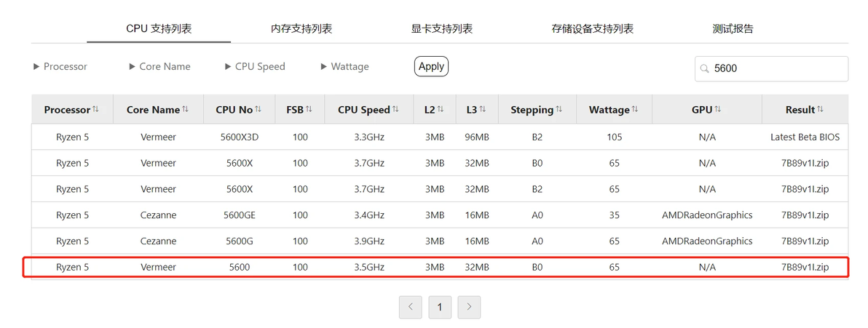The height and width of the screenshot is (328, 868).
Task: Sort table by Processor column arrows
Action: click(96, 110)
